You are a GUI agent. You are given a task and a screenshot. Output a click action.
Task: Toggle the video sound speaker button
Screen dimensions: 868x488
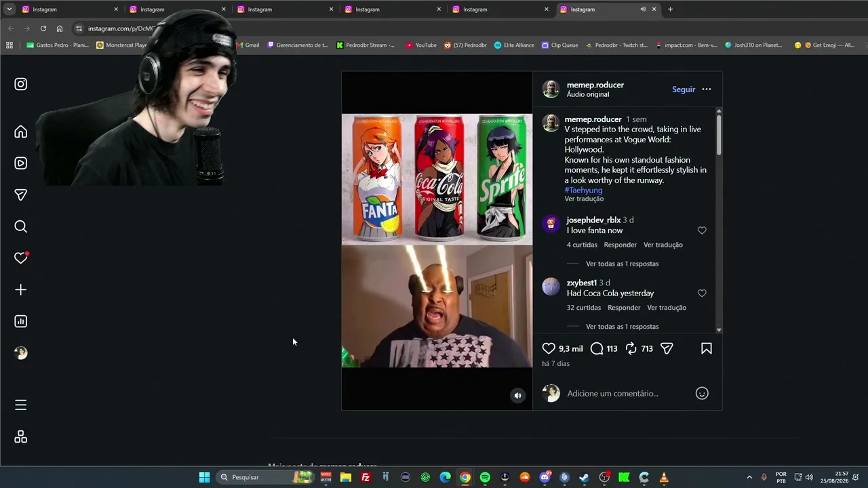pos(517,396)
